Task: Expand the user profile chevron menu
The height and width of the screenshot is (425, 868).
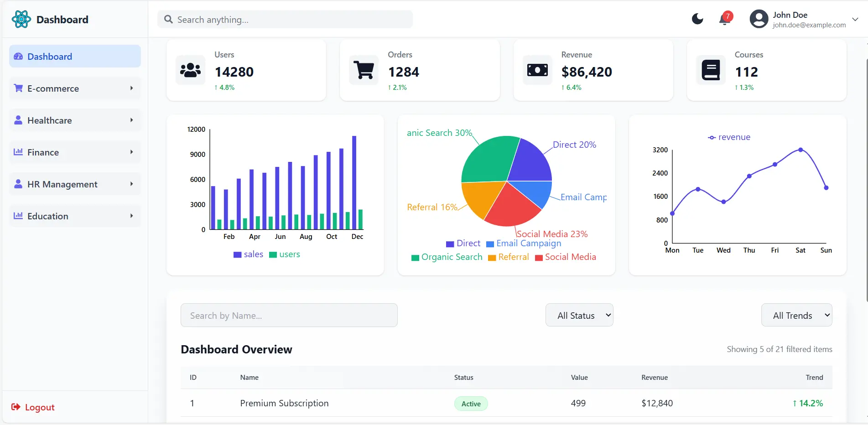Action: tap(855, 19)
